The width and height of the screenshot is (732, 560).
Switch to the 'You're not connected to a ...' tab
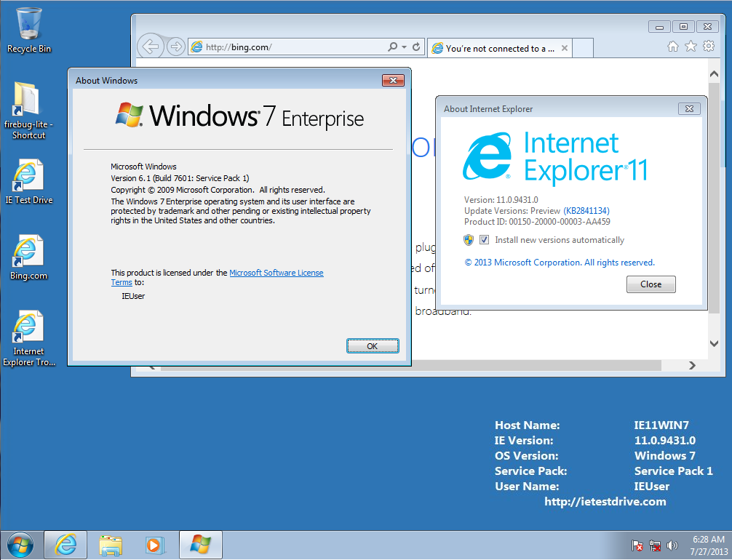coord(499,48)
